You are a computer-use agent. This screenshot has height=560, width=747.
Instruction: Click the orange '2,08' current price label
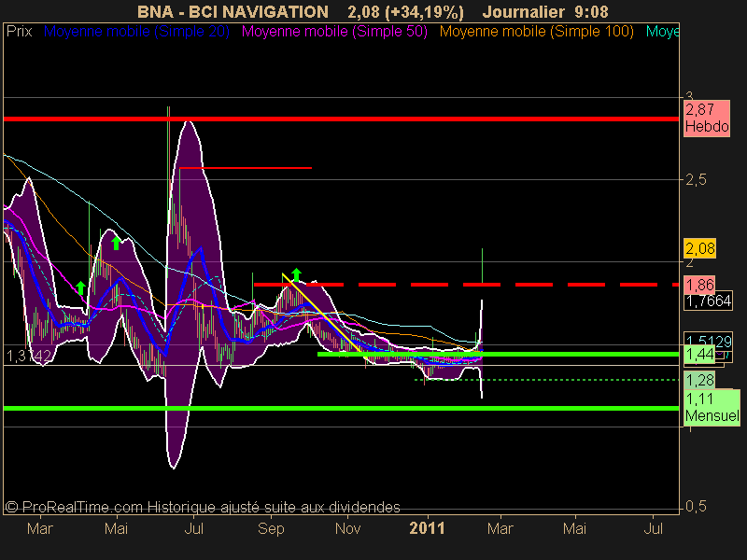coord(699,248)
